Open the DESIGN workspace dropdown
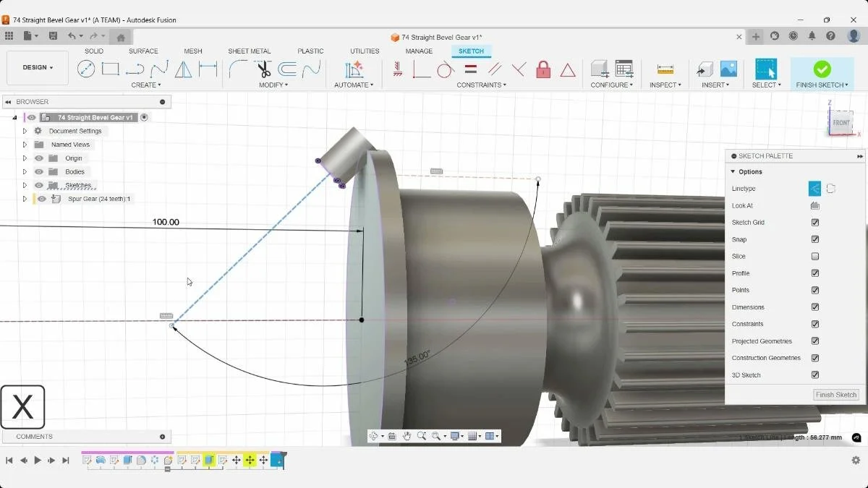Image resolution: width=868 pixels, height=488 pixels. (x=38, y=68)
